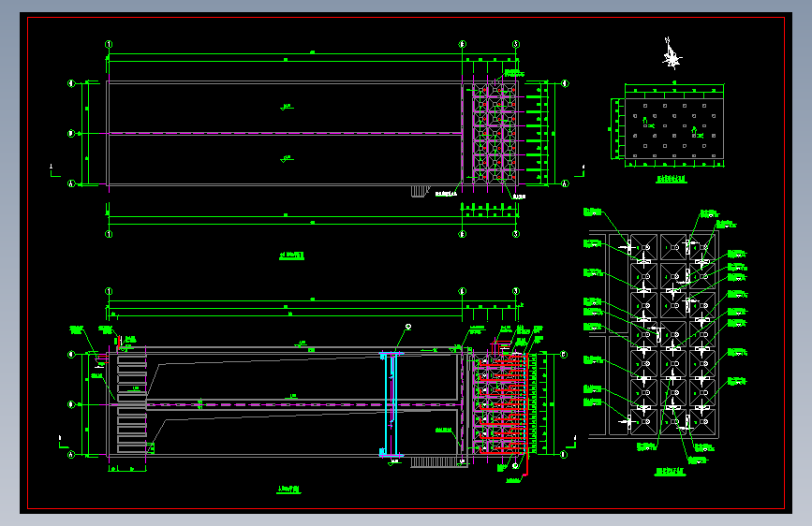Image resolution: width=812 pixels, height=526 pixels.
Task: Select the column-grid plan rectangle at top right
Action: click(673, 128)
